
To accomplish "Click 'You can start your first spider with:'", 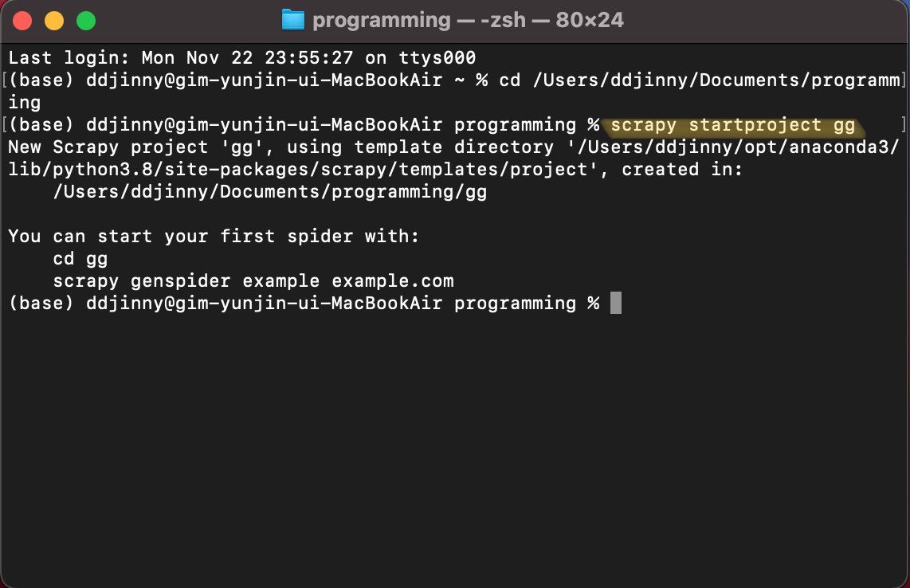I will (x=214, y=237).
